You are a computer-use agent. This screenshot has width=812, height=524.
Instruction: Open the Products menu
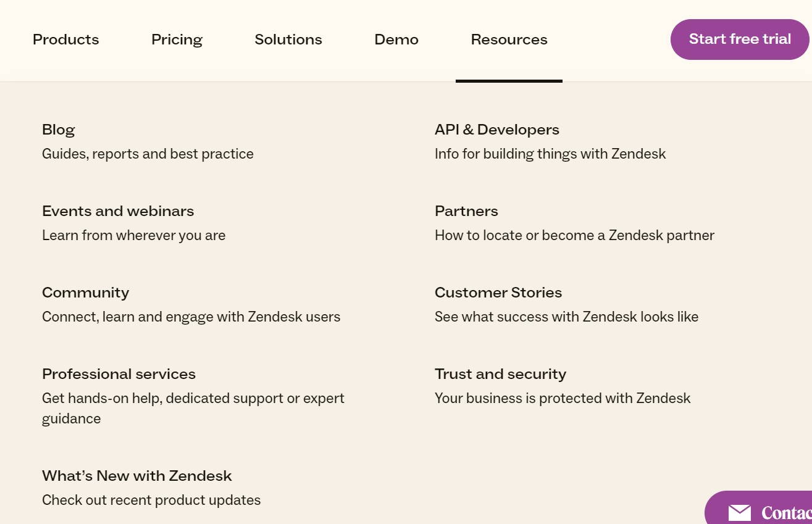66,40
